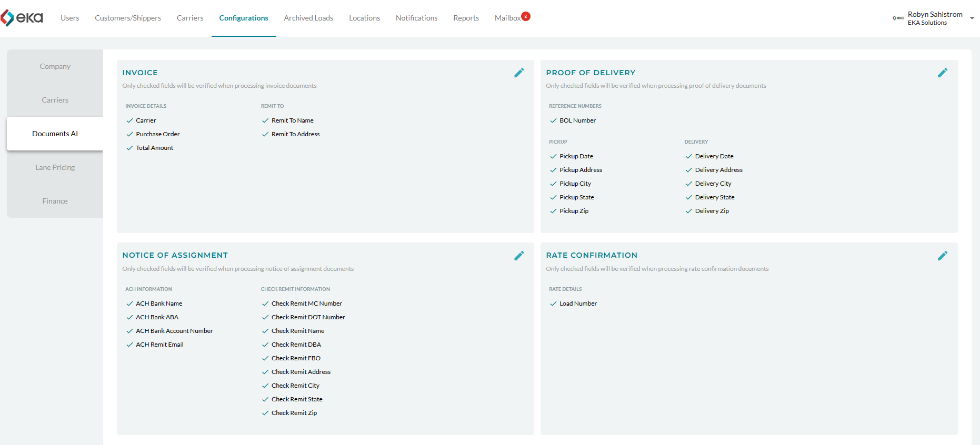This screenshot has height=445, width=980.
Task: Expand the user account dropdown arrow
Action: (x=972, y=18)
